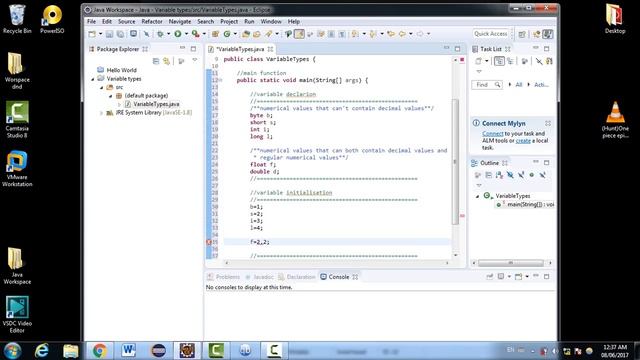Screen dimensions: 640x360
Task: Click the Find field in Task List
Action: click(x=487, y=84)
